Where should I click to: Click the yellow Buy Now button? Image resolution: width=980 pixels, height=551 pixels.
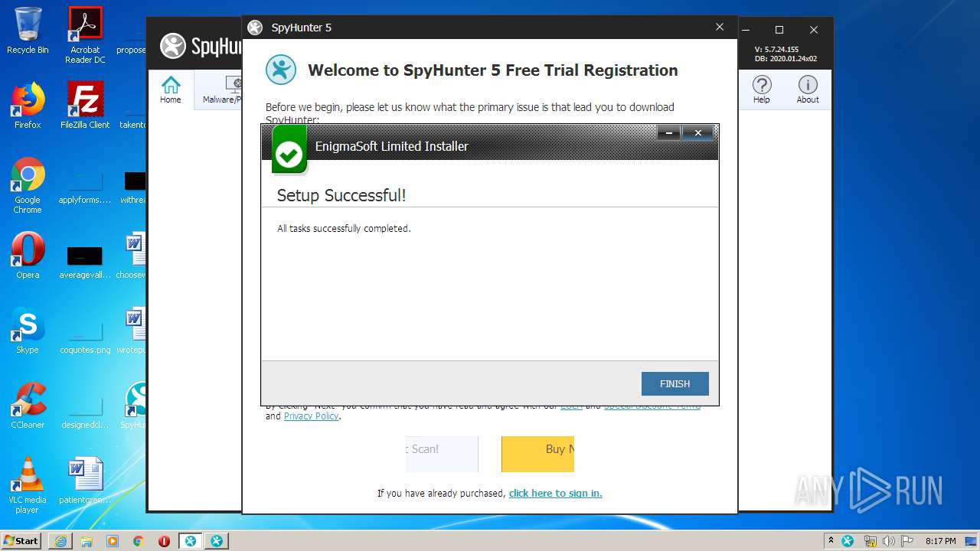click(537, 454)
